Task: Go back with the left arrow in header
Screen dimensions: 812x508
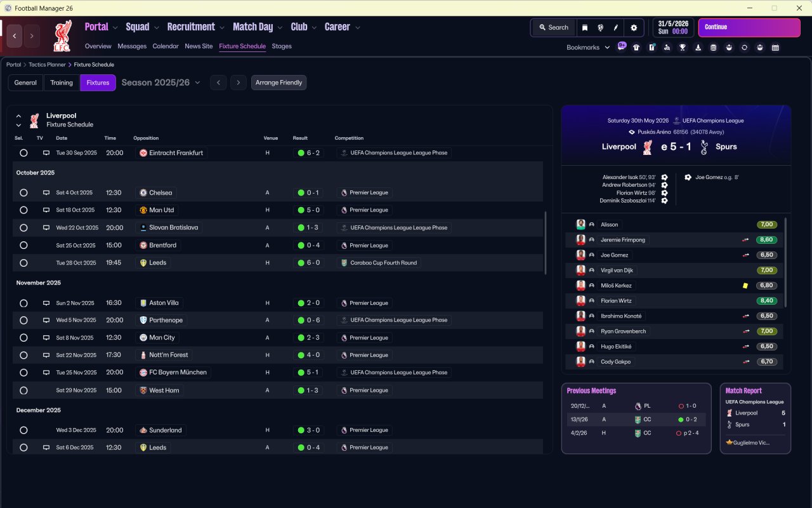Action: (x=15, y=36)
